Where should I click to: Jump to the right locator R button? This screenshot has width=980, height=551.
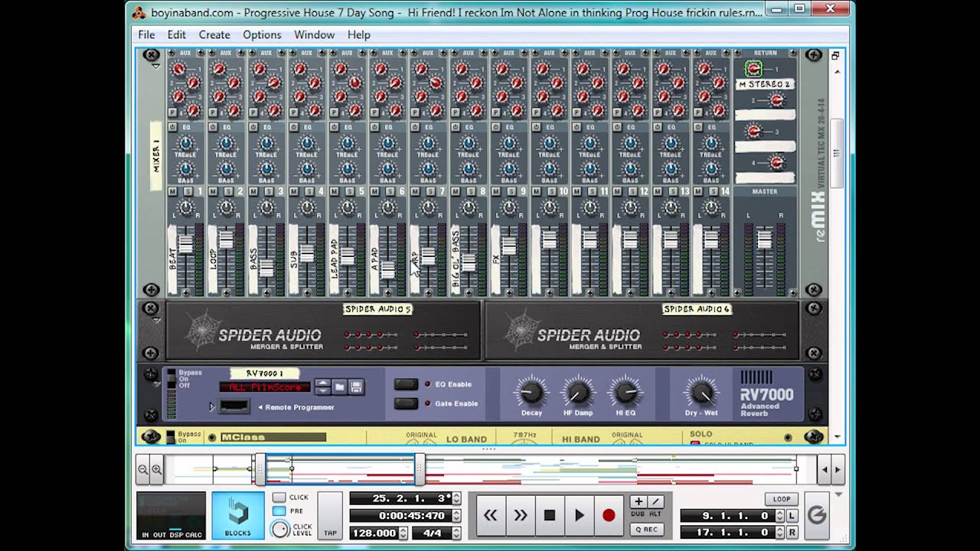pos(791,533)
